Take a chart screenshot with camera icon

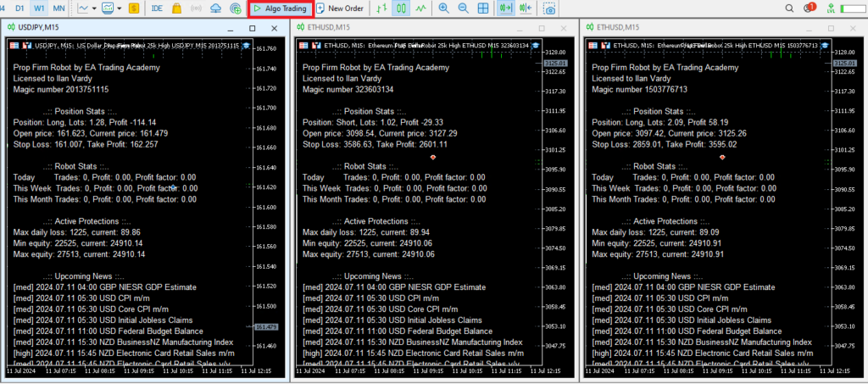(x=549, y=8)
